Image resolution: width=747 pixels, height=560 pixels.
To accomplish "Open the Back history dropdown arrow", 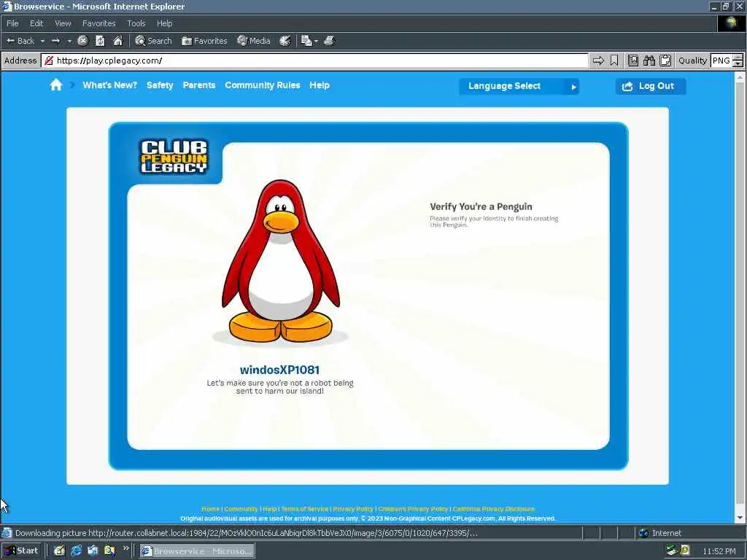I will click(x=42, y=41).
